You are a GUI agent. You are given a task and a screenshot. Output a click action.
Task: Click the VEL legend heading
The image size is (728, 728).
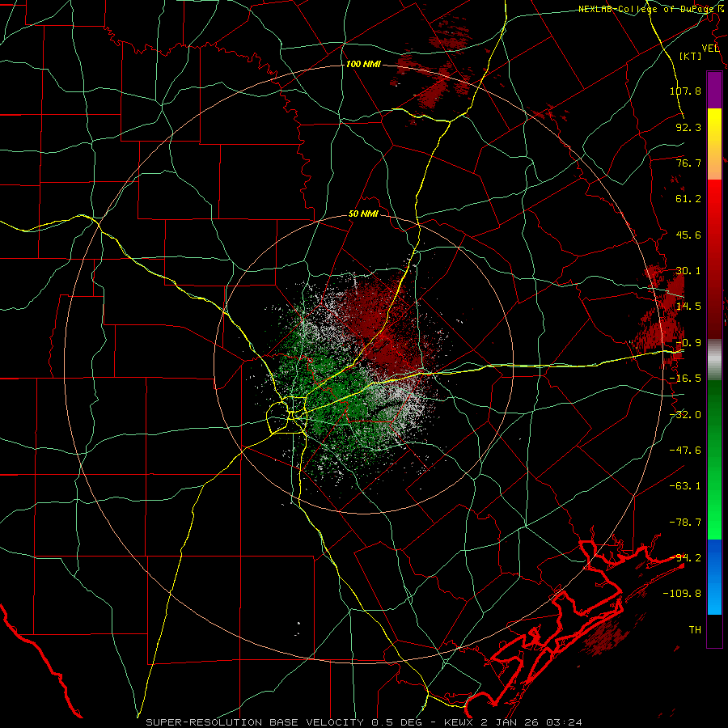click(x=711, y=49)
